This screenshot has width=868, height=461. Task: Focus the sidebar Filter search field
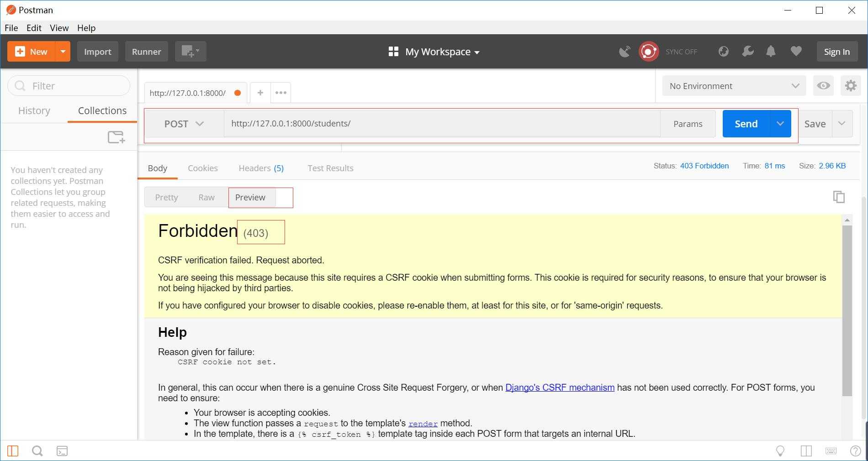click(69, 86)
